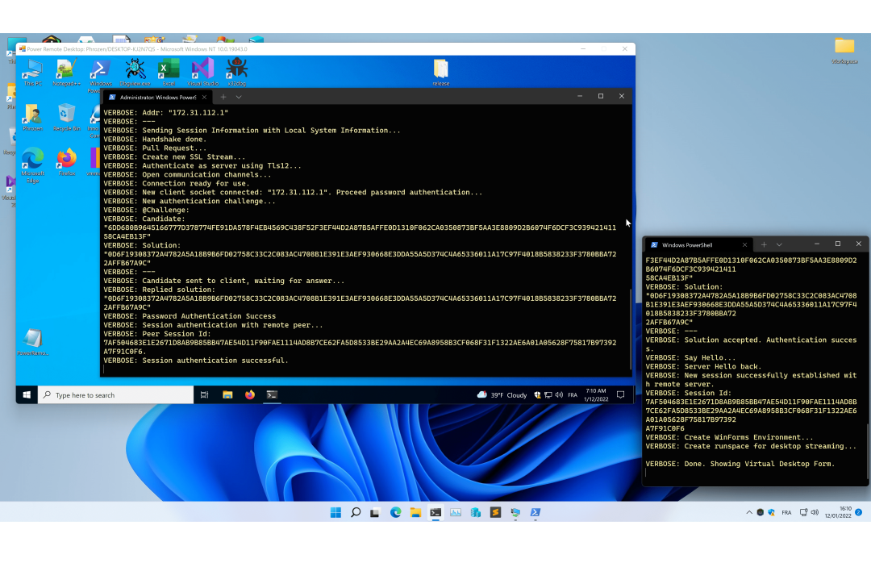The width and height of the screenshot is (871, 588).
Task: Open This PC icon on remote desktop
Action: pyautogui.click(x=32, y=73)
